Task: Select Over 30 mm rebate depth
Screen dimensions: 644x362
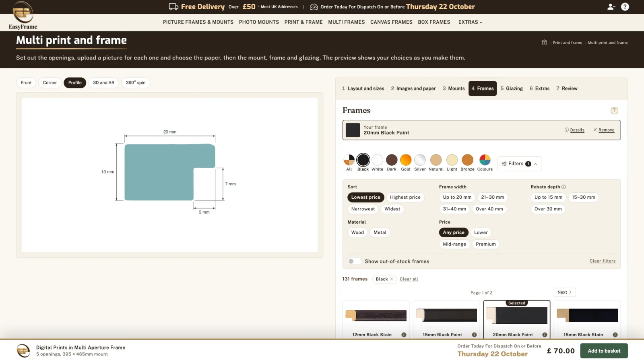Action: coord(548,209)
